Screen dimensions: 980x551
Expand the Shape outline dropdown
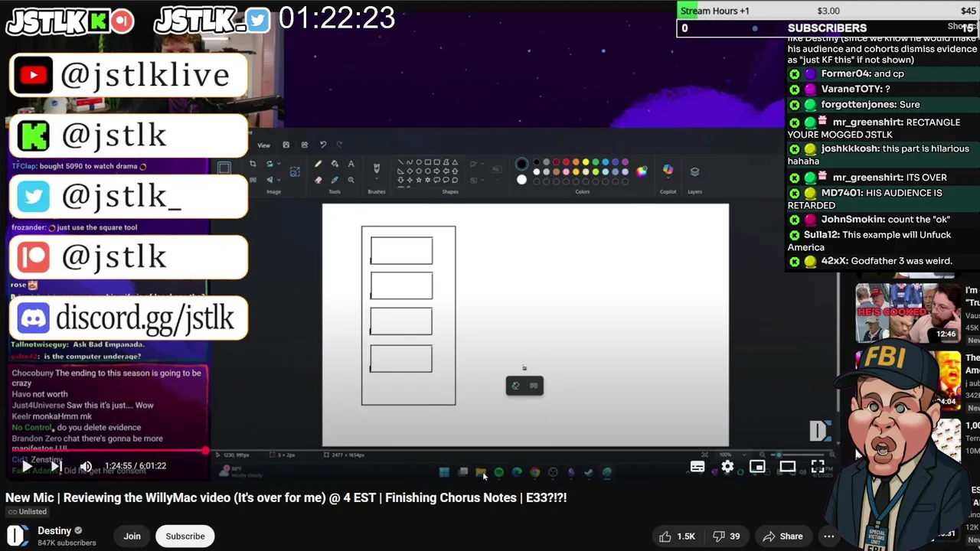tap(483, 164)
